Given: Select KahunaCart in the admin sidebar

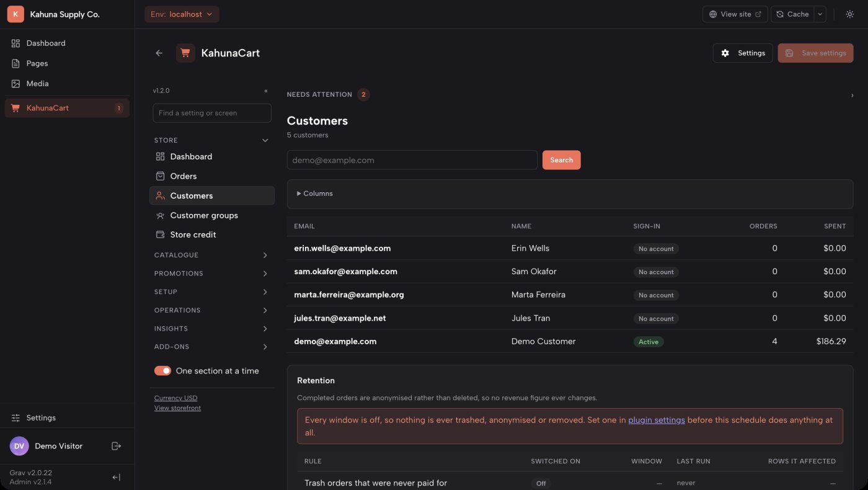Looking at the screenshot, I should click(x=67, y=108).
